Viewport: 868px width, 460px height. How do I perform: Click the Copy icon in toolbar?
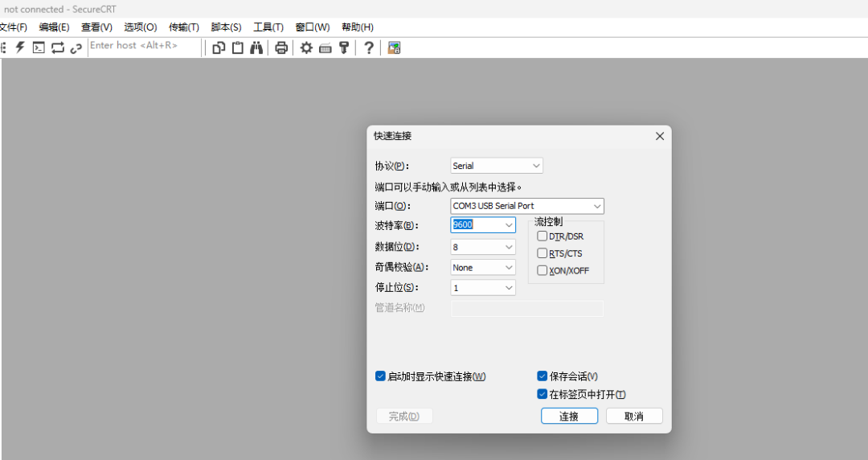(x=219, y=47)
